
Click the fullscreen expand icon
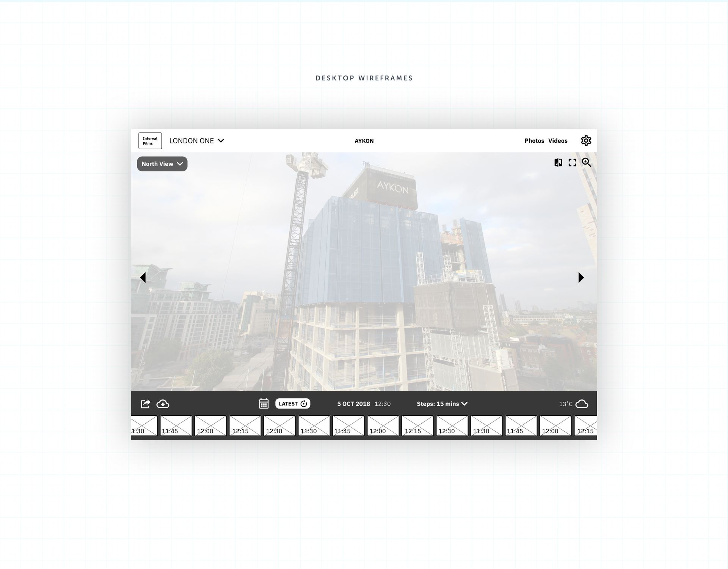573,163
